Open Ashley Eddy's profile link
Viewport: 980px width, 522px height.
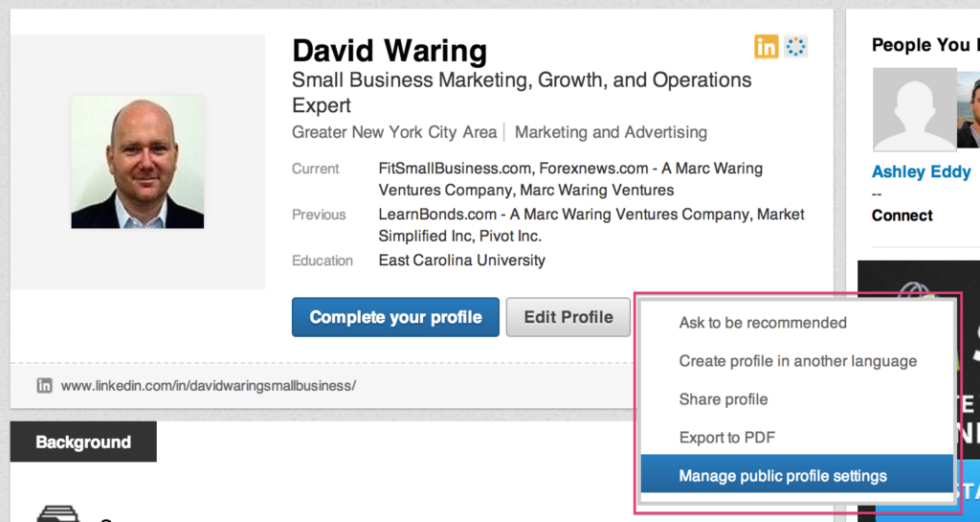(921, 171)
